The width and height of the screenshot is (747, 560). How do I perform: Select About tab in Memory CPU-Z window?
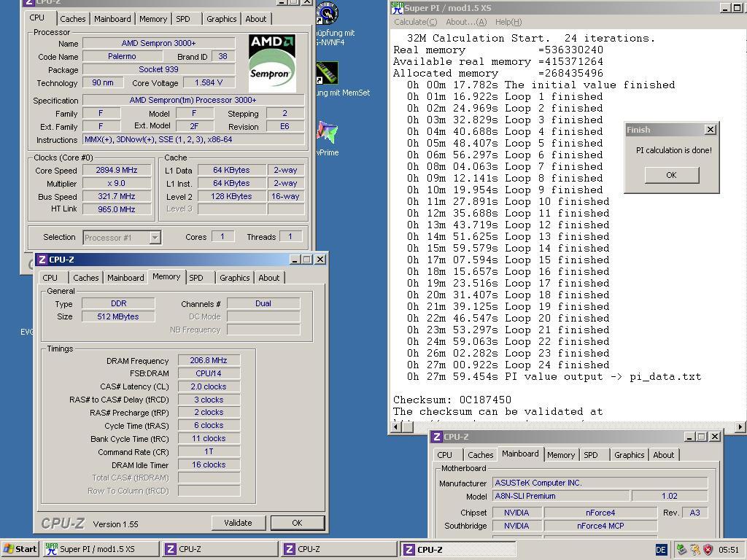point(268,278)
